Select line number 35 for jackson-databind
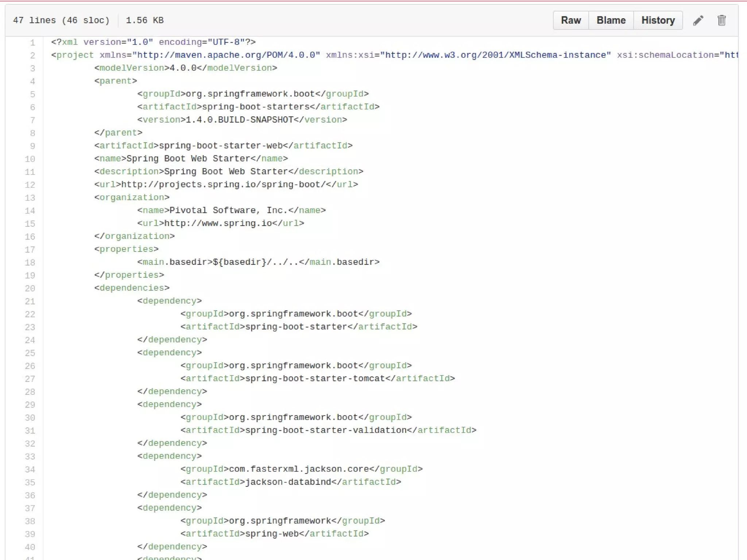The height and width of the screenshot is (560, 747). pyautogui.click(x=30, y=483)
